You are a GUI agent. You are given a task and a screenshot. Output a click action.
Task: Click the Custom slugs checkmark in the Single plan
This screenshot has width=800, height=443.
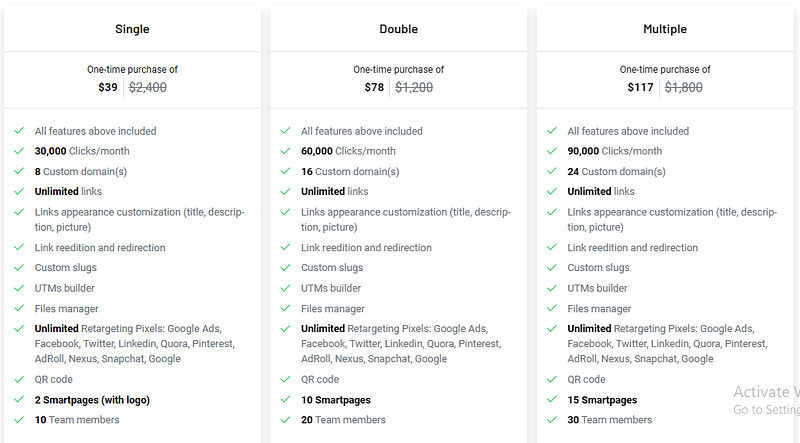tap(19, 268)
